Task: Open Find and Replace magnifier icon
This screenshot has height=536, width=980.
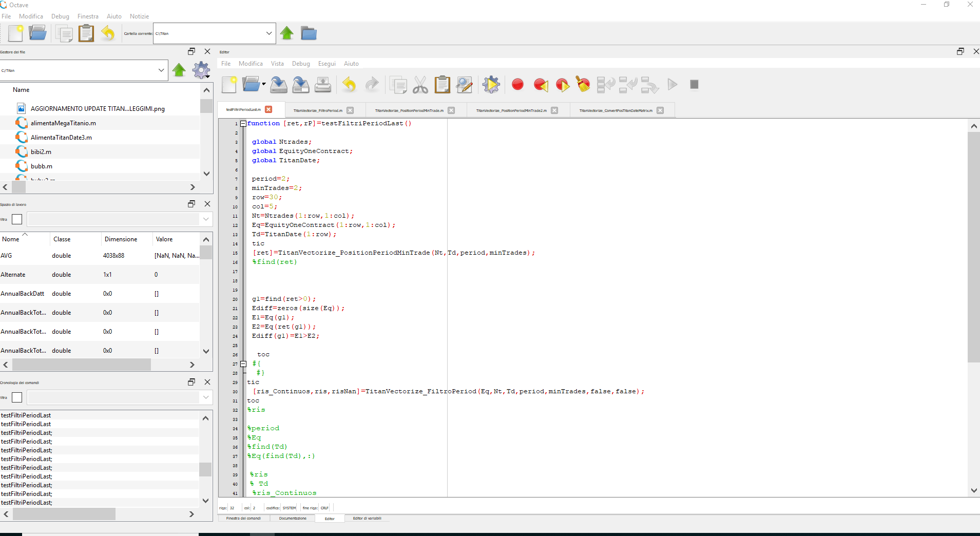Action: tap(464, 85)
